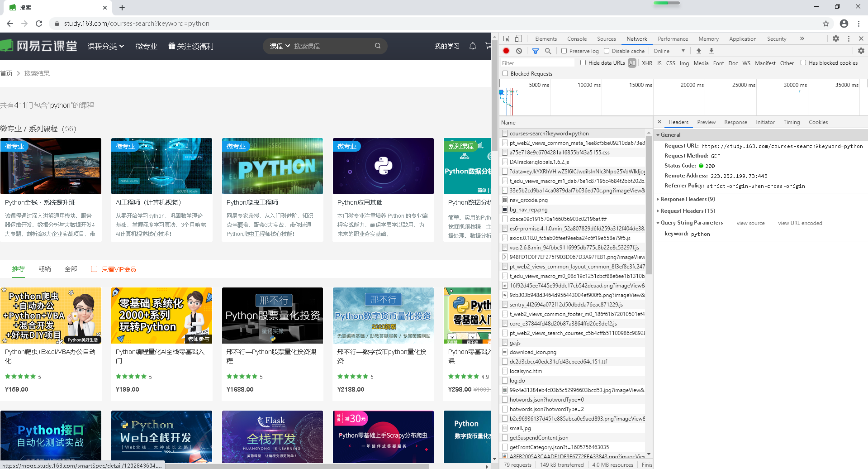Check Has blocked cookies
Image resolution: width=868 pixels, height=469 pixels.
(x=803, y=62)
